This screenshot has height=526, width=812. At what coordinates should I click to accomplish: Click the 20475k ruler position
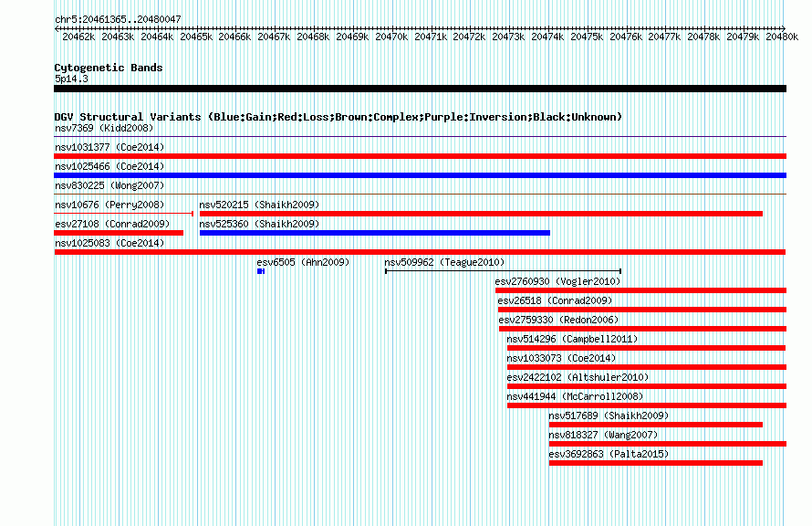click(x=587, y=37)
